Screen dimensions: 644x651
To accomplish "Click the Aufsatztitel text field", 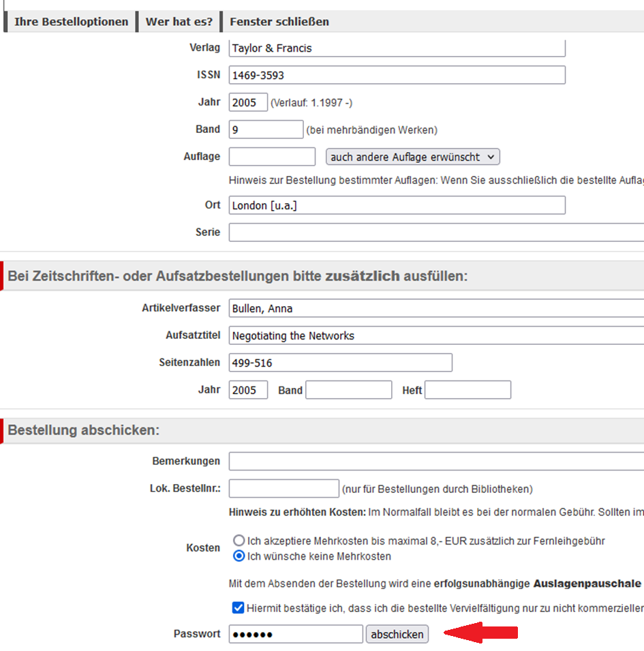I will (436, 335).
